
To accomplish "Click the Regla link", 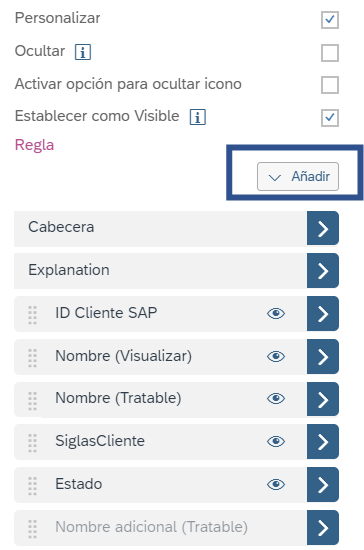I will pyautogui.click(x=34, y=145).
